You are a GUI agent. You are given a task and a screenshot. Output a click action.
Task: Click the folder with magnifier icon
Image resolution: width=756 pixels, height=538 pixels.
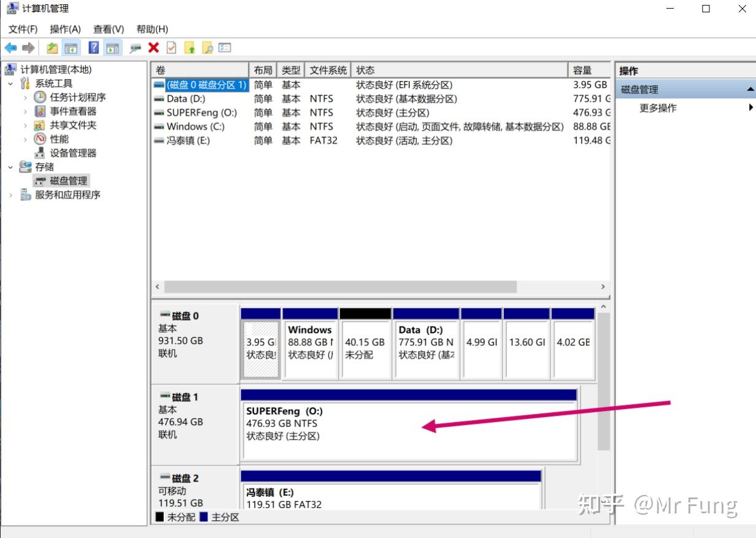[x=207, y=48]
